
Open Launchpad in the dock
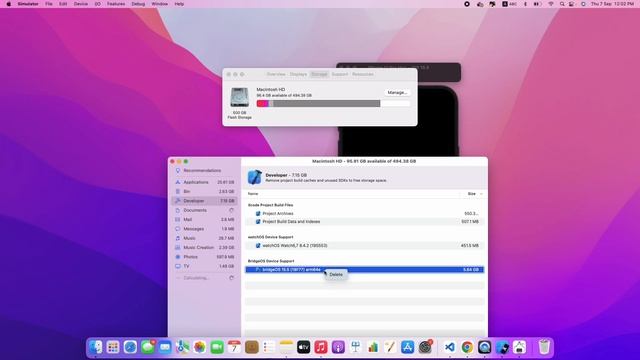(113, 347)
